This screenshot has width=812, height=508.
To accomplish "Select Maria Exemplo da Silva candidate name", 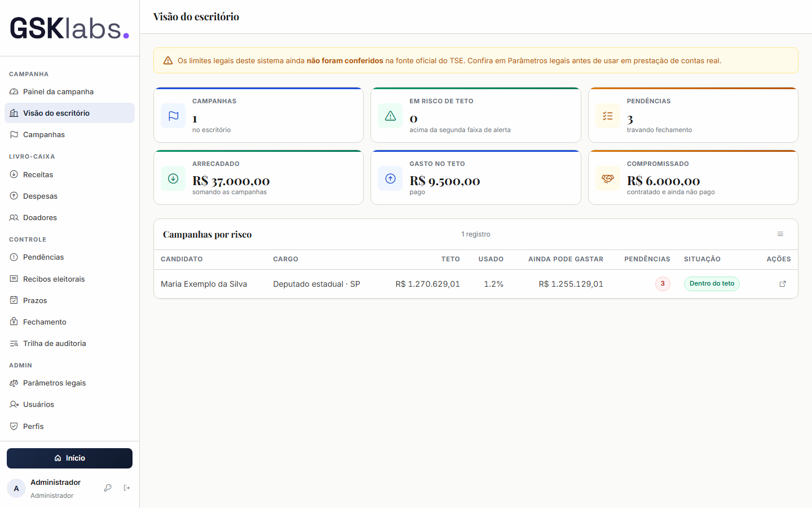I will click(204, 284).
